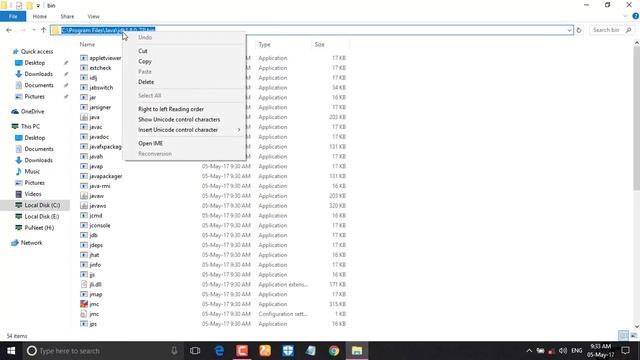Open Downloads under Quick access

(38, 74)
